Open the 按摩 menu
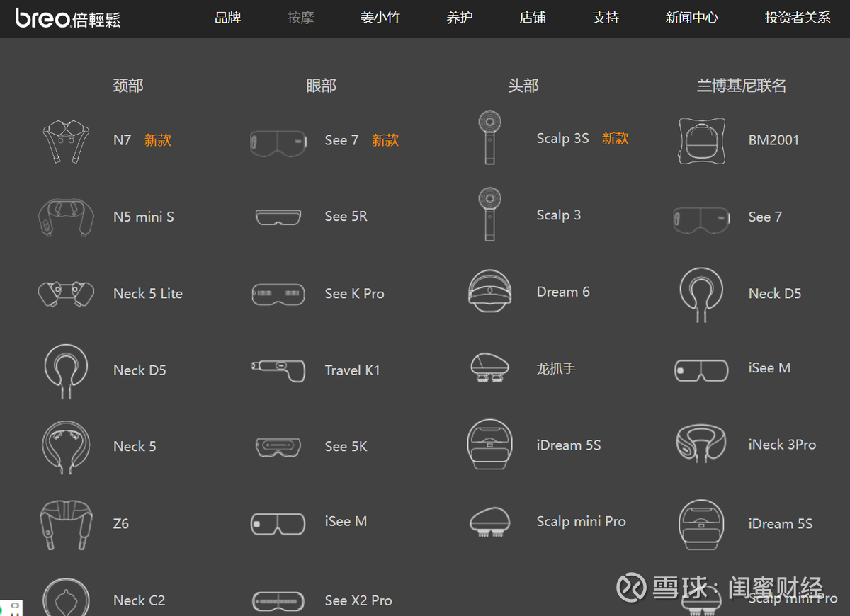Screen dimensions: 850x616 point(301,18)
